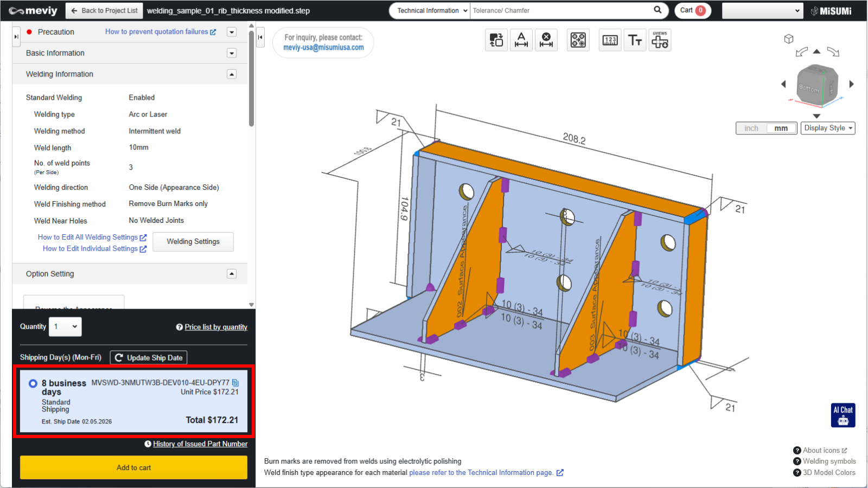Click the swap shapes toolbar icon
868x488 pixels.
(496, 40)
